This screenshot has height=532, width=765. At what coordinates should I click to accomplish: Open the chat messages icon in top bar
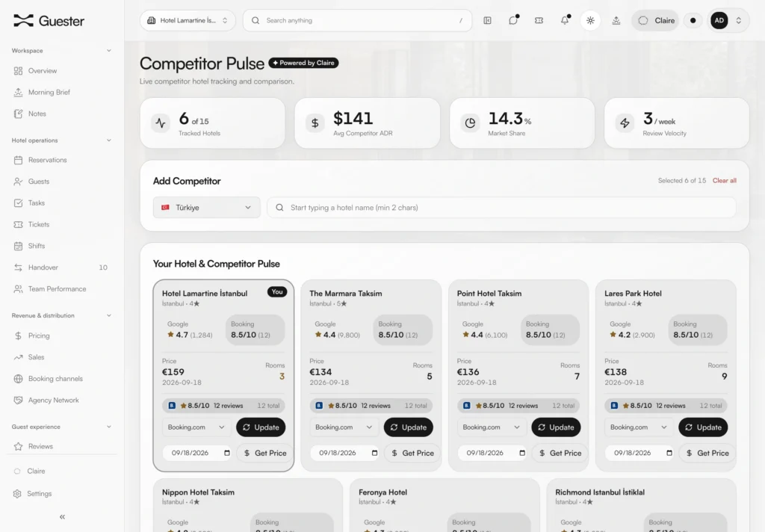click(x=513, y=20)
